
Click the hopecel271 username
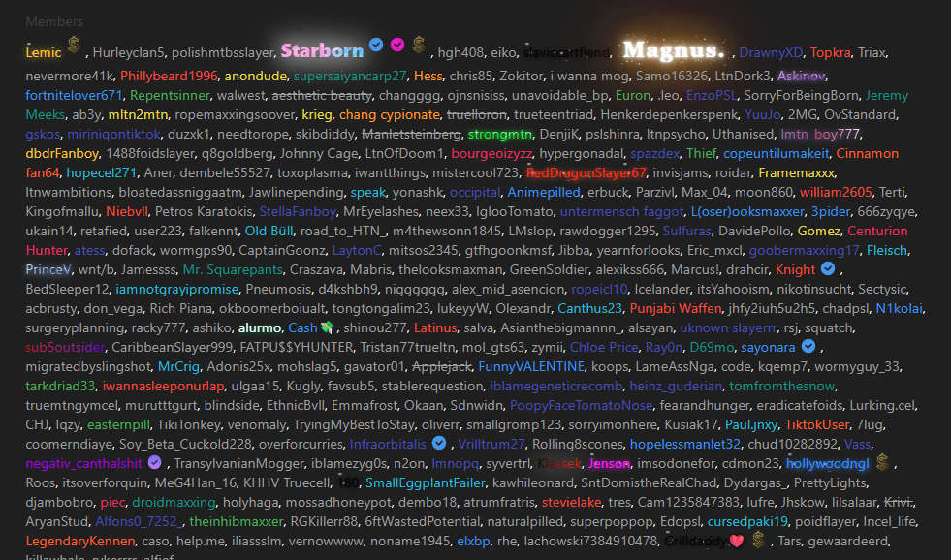click(x=101, y=172)
